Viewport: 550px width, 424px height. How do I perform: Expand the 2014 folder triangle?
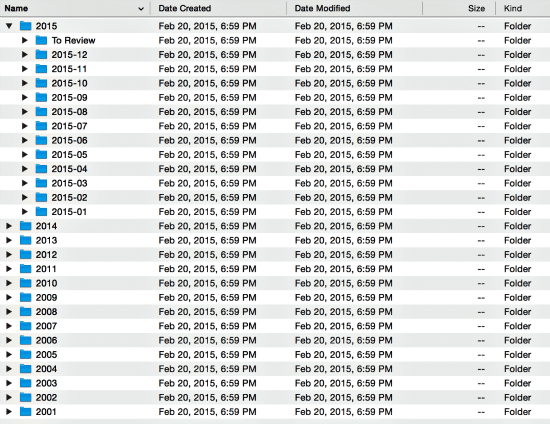tap(9, 226)
